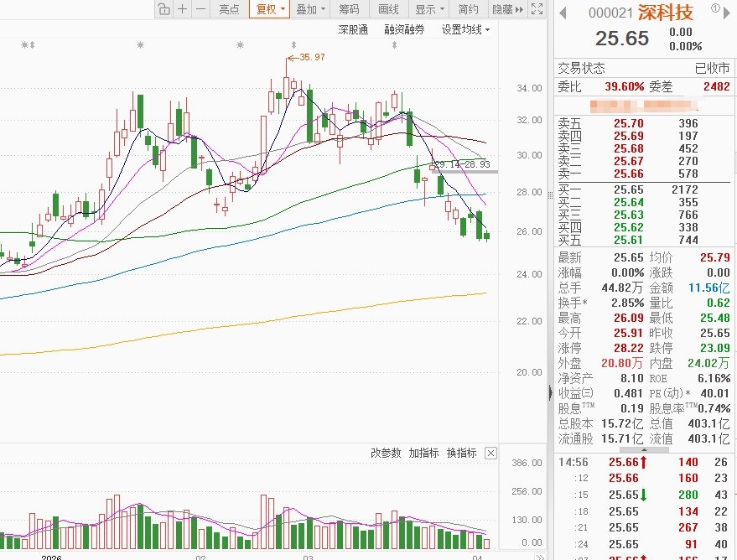This screenshot has width=737, height=560.
Task: Zoom in chart with plus icon
Action: (x=183, y=9)
